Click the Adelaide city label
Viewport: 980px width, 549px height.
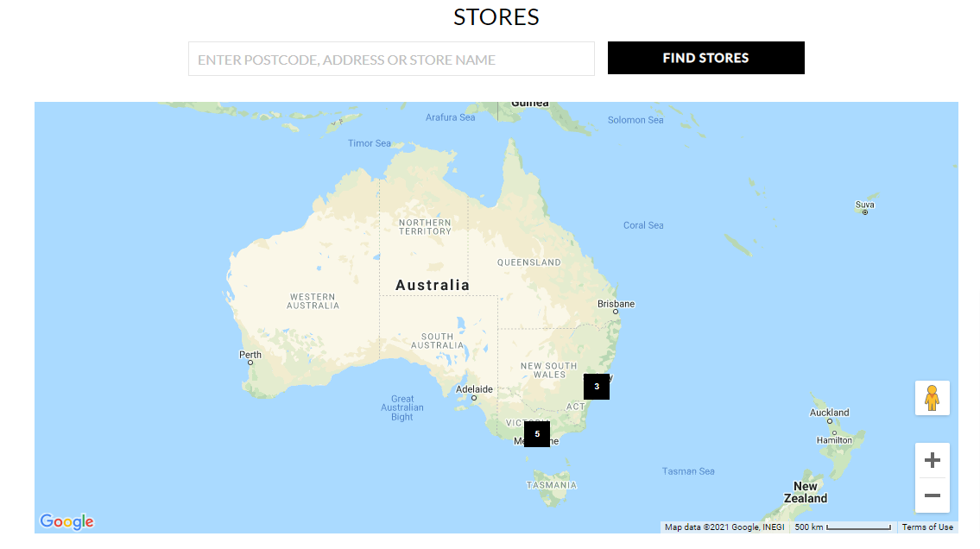(474, 389)
